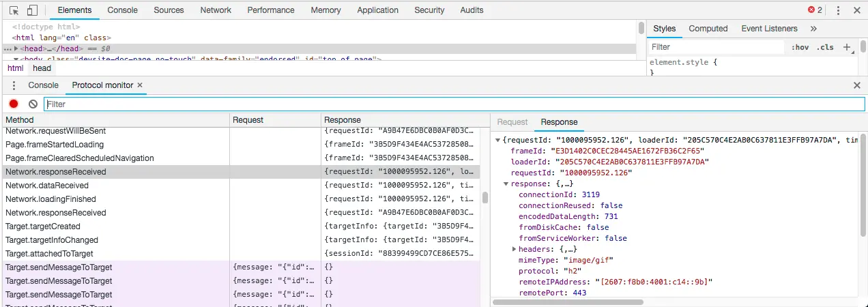The width and height of the screenshot is (868, 307).
Task: Select the inspect element picker icon
Action: point(14,10)
